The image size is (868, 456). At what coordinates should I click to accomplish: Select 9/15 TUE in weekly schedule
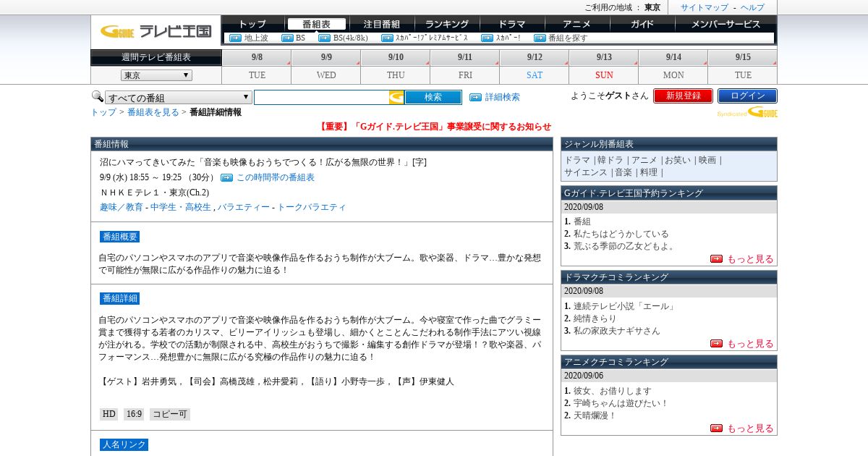click(743, 67)
